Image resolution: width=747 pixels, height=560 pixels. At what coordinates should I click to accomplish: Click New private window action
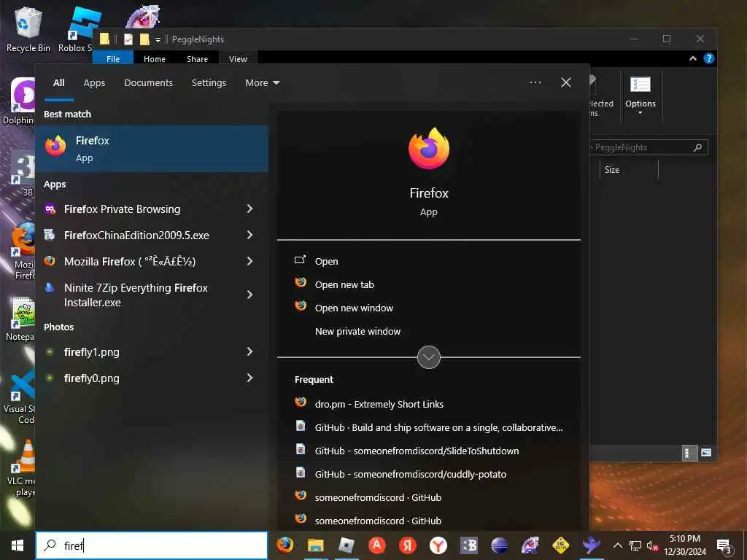357,332
